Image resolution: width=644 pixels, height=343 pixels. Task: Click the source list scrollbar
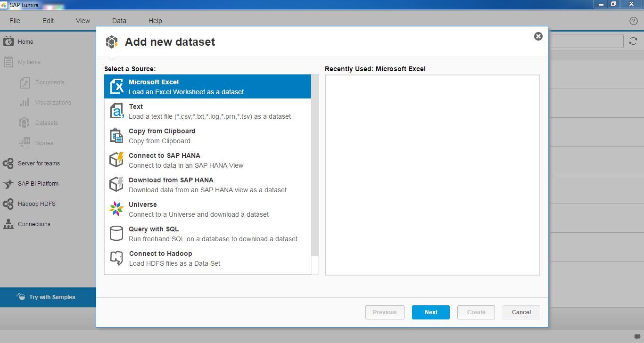(x=315, y=165)
